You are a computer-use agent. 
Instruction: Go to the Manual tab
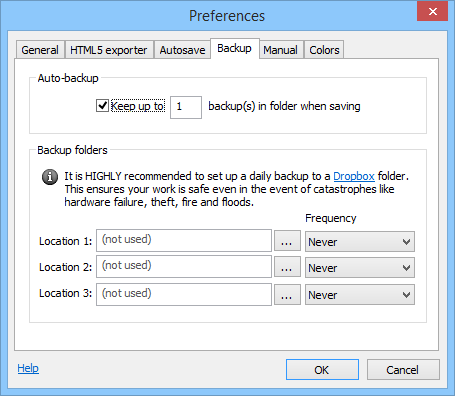pyautogui.click(x=281, y=50)
